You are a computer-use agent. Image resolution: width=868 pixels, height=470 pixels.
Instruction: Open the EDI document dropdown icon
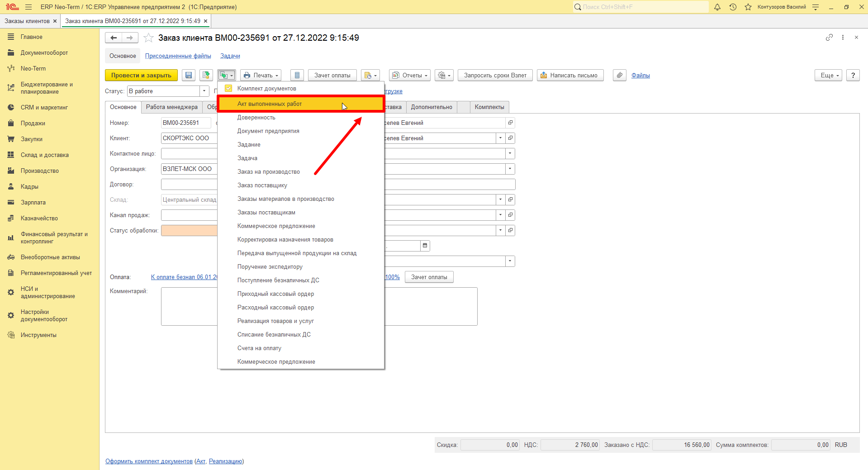370,76
